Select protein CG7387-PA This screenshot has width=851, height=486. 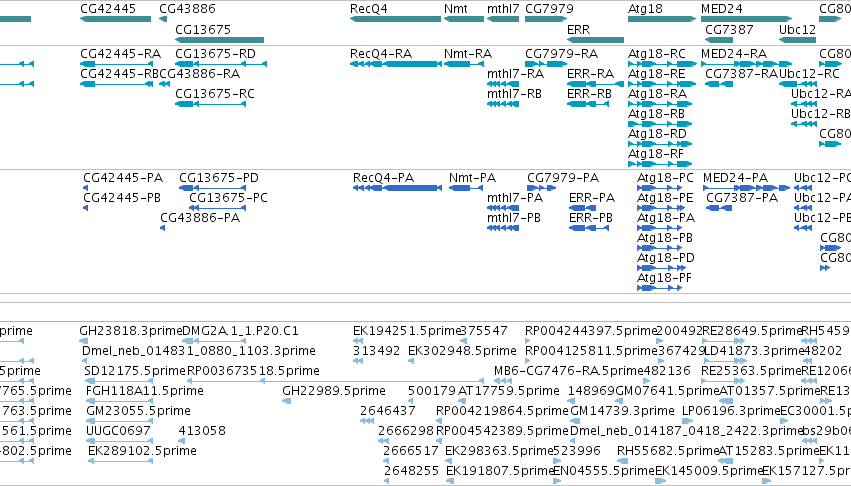tap(719, 209)
